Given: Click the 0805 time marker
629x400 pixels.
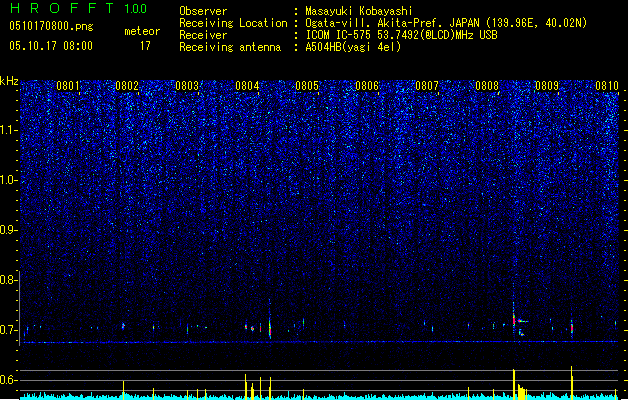Looking at the screenshot, I should click(x=307, y=86).
